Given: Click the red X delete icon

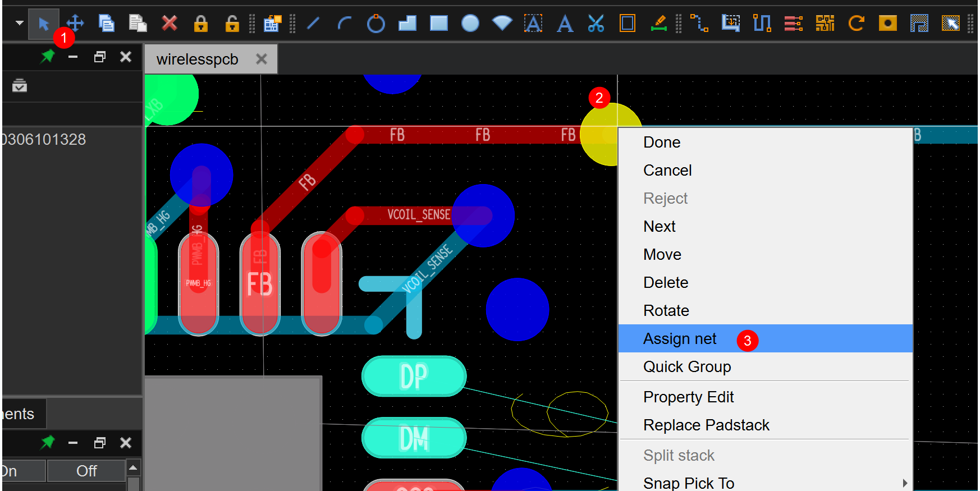Looking at the screenshot, I should point(169,24).
